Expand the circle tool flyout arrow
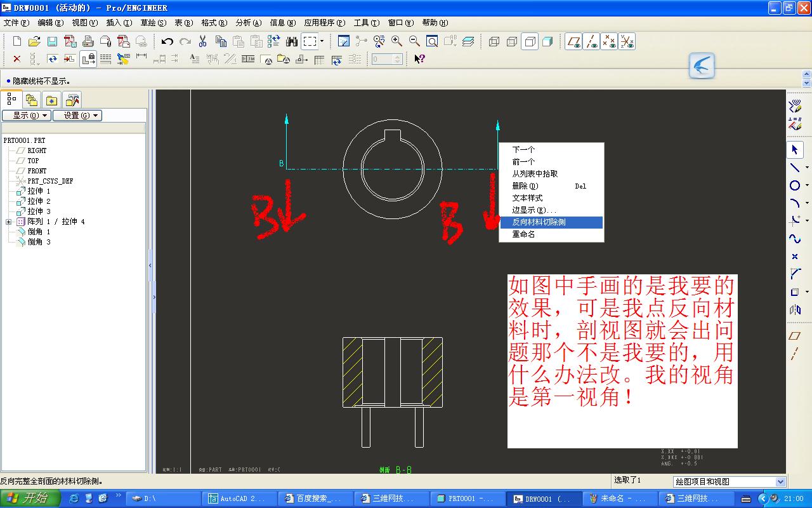This screenshot has width=812, height=508. click(x=807, y=185)
